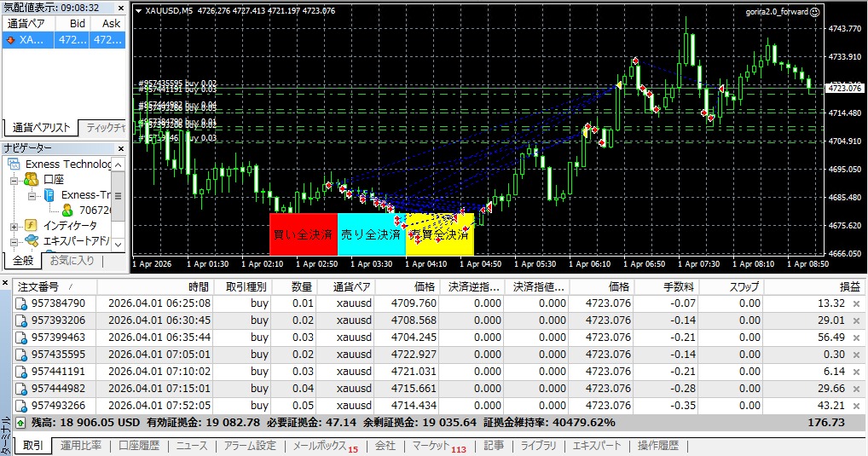Open the アラーム設定 terminal tab
868x456 pixels.
point(250,446)
